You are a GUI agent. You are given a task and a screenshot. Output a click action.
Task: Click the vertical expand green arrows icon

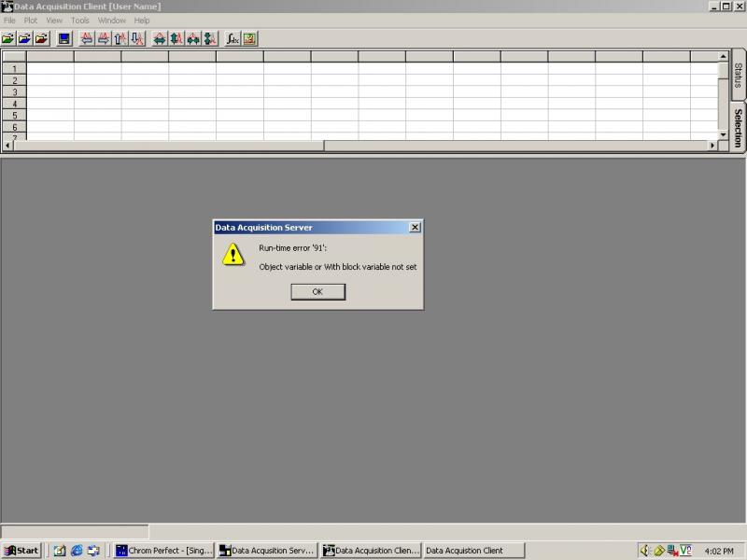176,38
